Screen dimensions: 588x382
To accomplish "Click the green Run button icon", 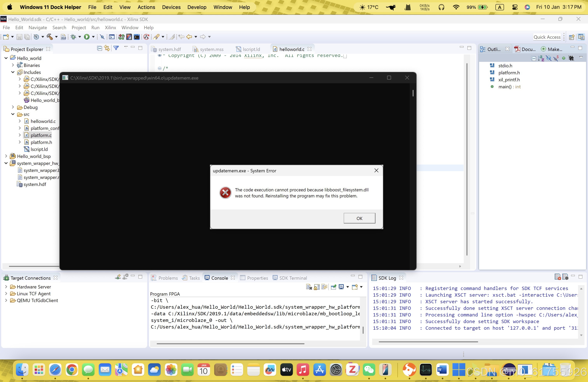I will pos(87,37).
